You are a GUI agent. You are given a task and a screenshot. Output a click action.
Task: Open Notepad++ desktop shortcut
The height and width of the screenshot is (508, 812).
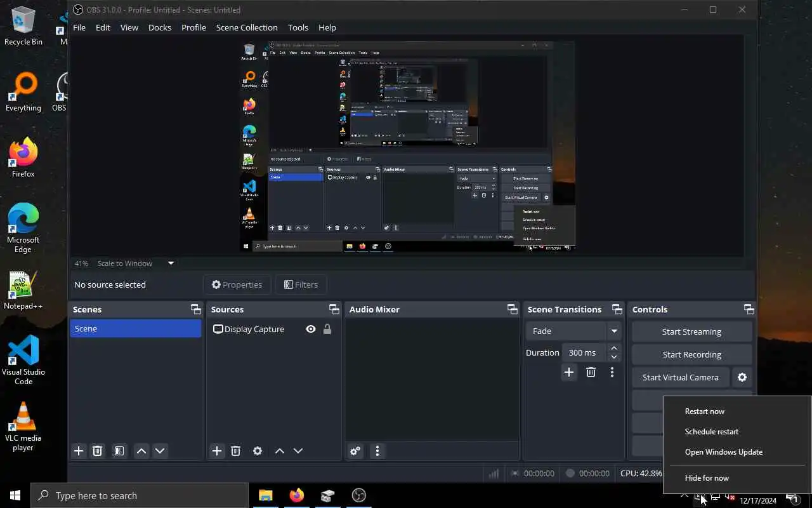click(23, 291)
